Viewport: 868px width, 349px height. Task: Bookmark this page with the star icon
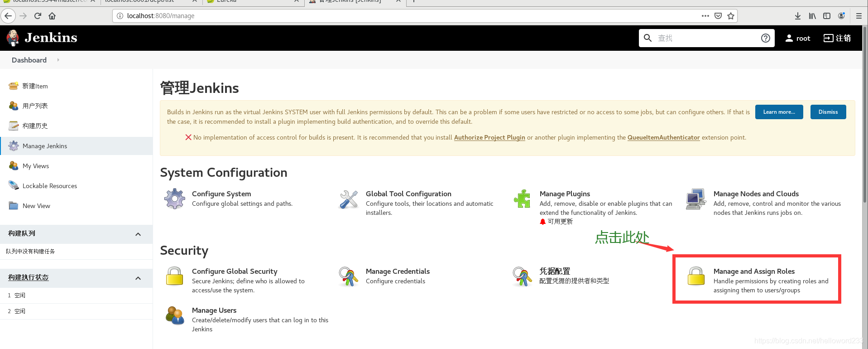click(x=730, y=16)
